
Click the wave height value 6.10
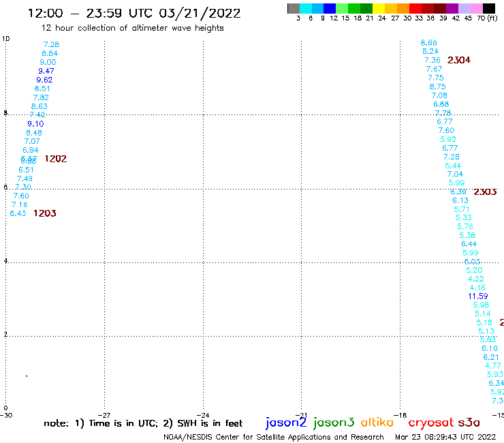490,349
